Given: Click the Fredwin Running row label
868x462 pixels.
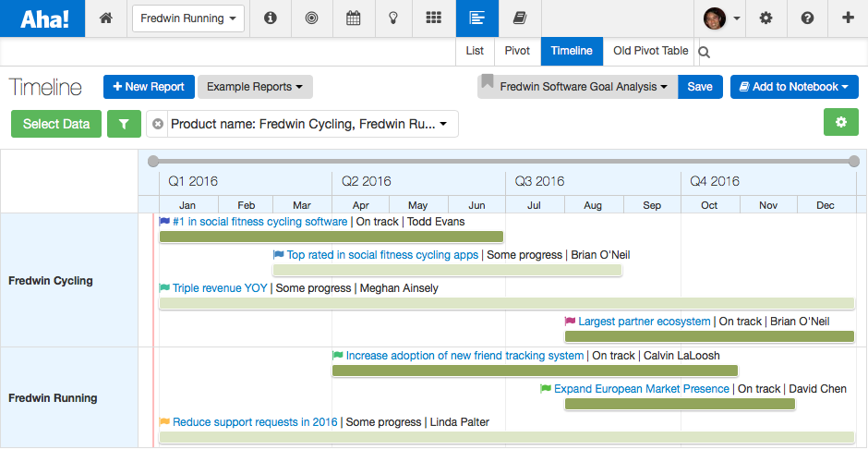Looking at the screenshot, I should pos(53,398).
